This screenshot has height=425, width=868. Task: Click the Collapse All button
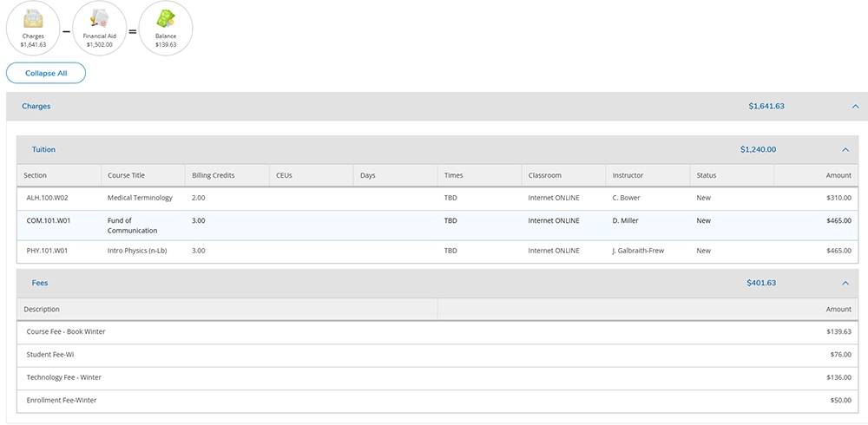click(x=46, y=73)
